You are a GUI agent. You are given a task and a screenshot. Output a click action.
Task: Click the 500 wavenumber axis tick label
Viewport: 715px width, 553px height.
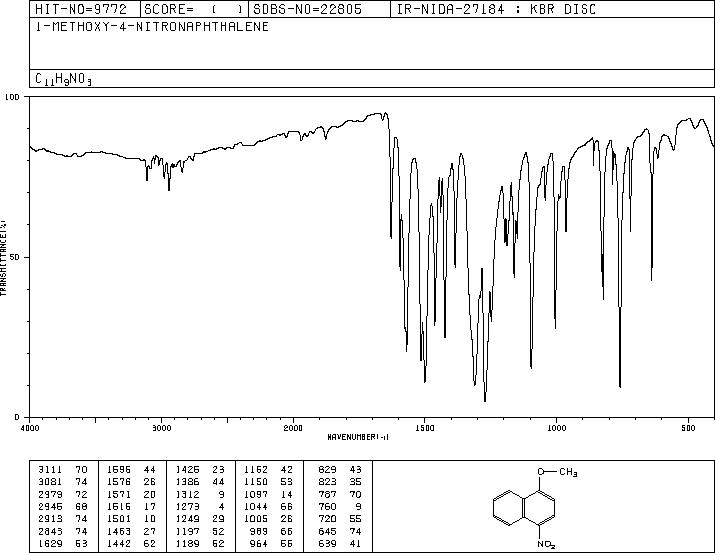pos(688,428)
